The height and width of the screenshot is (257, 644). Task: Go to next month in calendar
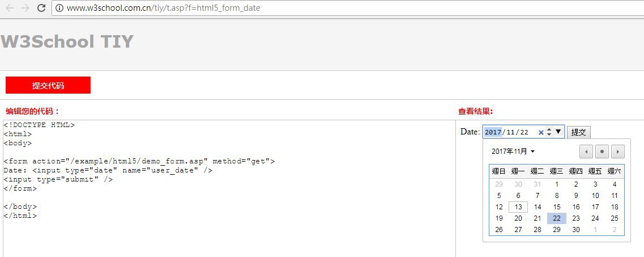point(618,151)
